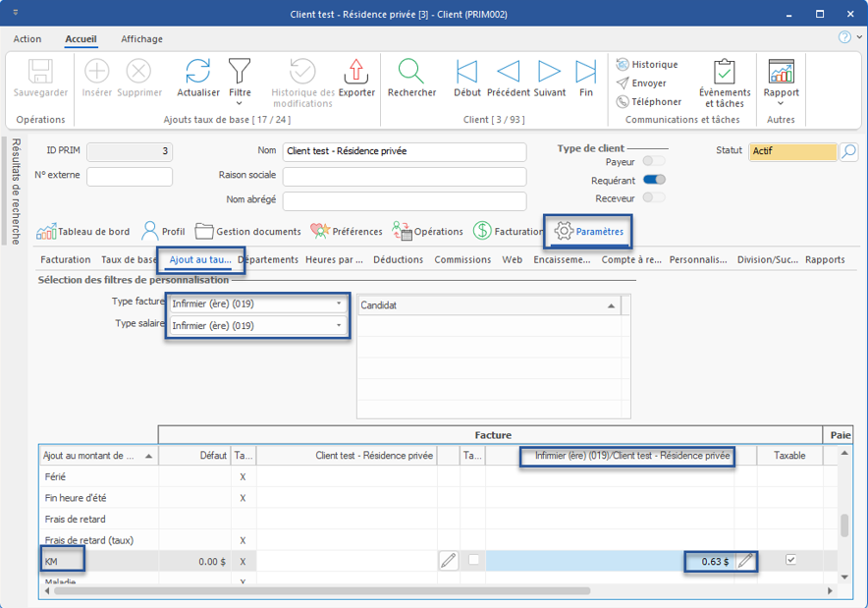Open the Type salaire combo box
The height and width of the screenshot is (608, 868).
(x=340, y=326)
